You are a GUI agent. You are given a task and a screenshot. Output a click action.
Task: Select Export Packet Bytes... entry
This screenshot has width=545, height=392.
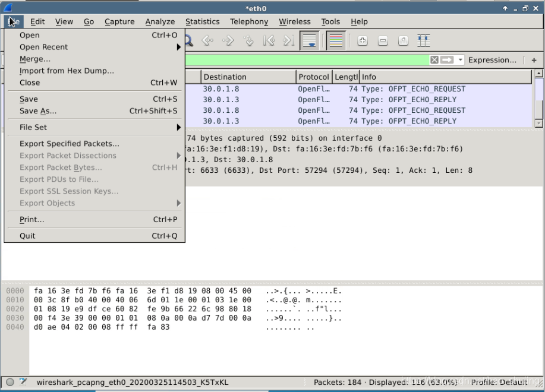point(94,167)
